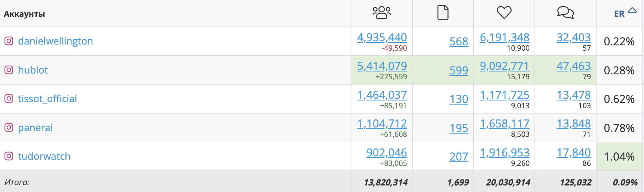Click the Аккаунты column header
Screen dimensions: 644x192
coord(25,14)
